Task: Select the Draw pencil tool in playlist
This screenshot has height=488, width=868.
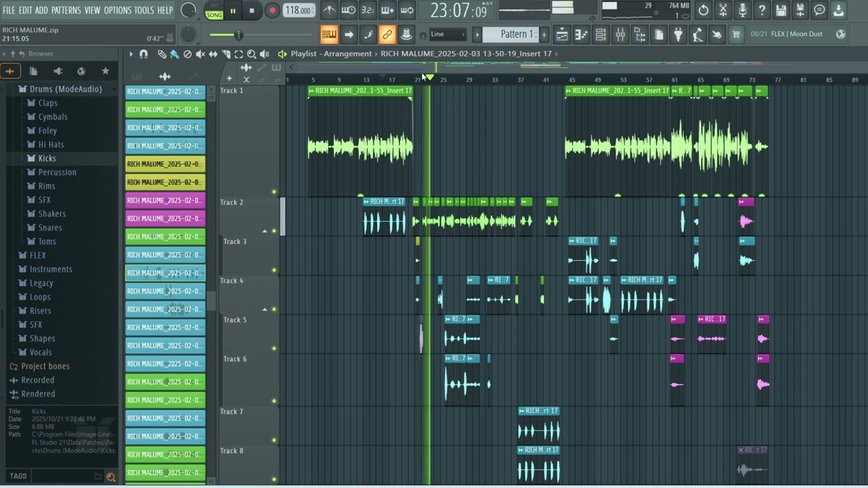Action: (x=162, y=54)
